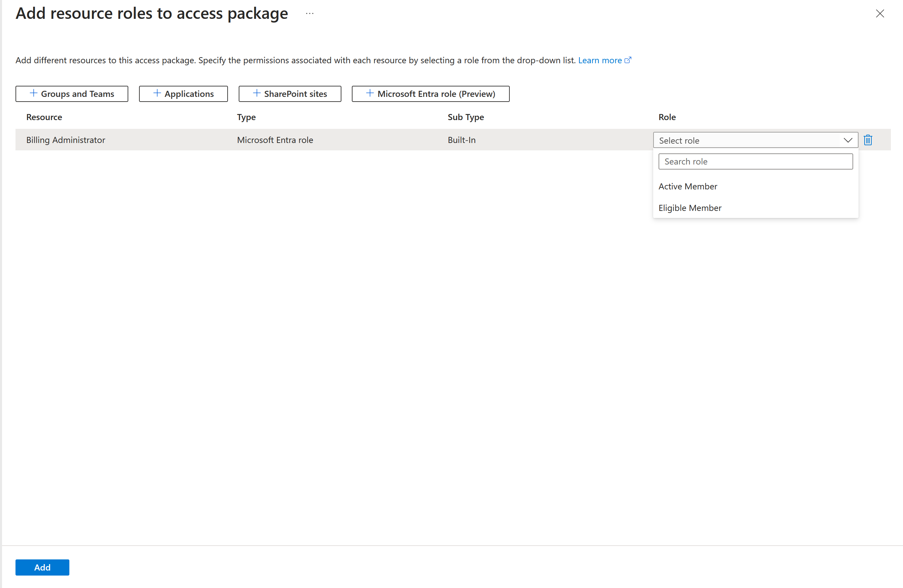Click the ellipsis menu icon at top

[x=310, y=13]
